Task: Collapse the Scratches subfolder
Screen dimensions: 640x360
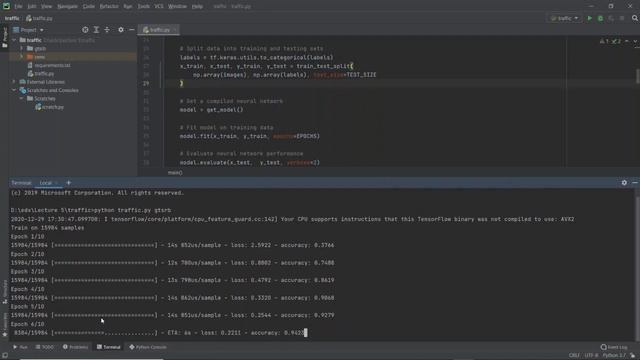Action: (x=22, y=98)
